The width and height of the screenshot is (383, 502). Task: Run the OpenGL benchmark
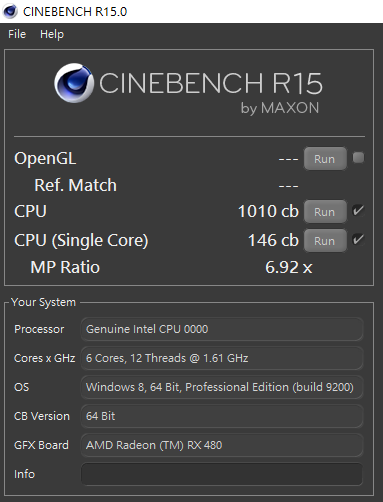click(x=325, y=159)
